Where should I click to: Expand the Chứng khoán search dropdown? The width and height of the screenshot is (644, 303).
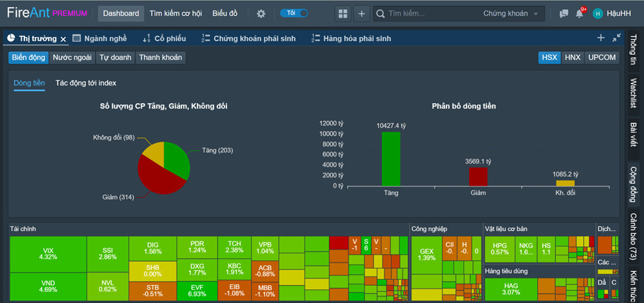tap(511, 14)
